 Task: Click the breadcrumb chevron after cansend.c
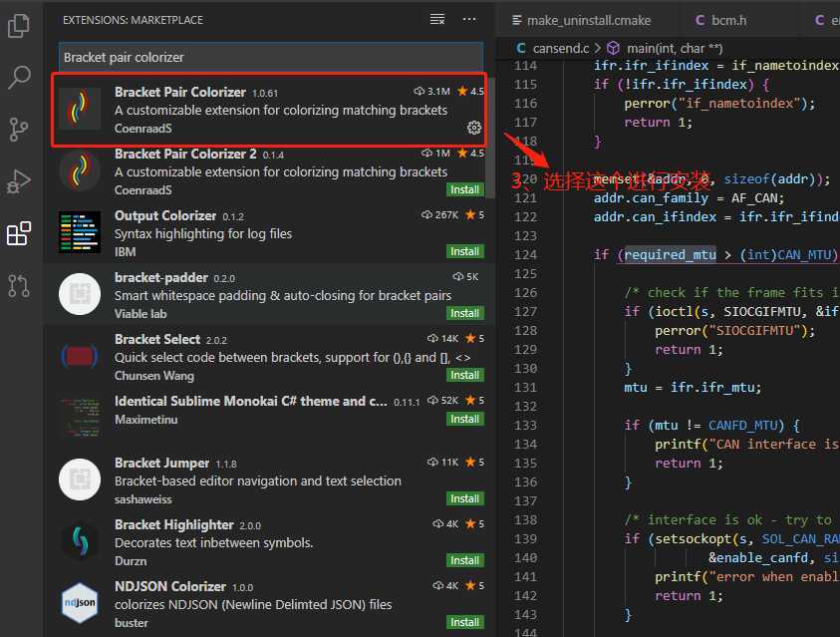tap(597, 48)
